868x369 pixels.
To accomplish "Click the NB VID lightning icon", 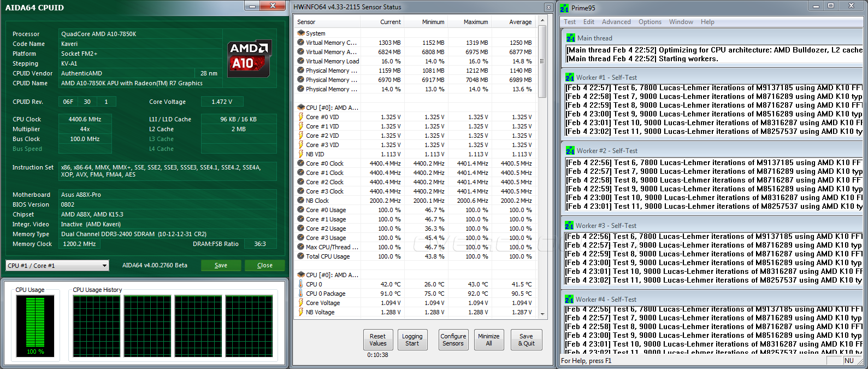I will coord(300,154).
